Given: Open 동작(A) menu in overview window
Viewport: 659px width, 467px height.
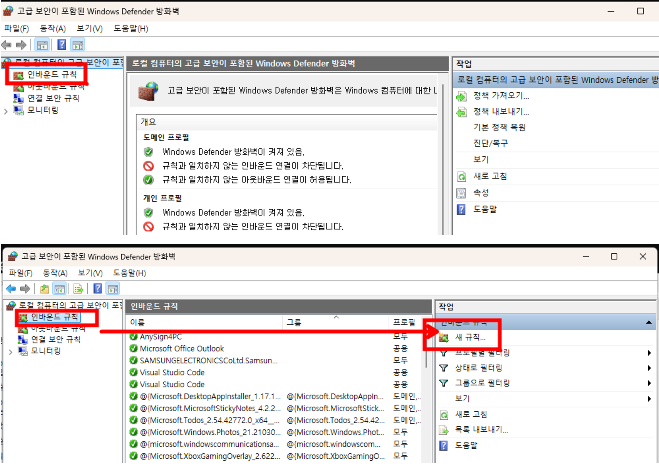Looking at the screenshot, I should [x=53, y=29].
